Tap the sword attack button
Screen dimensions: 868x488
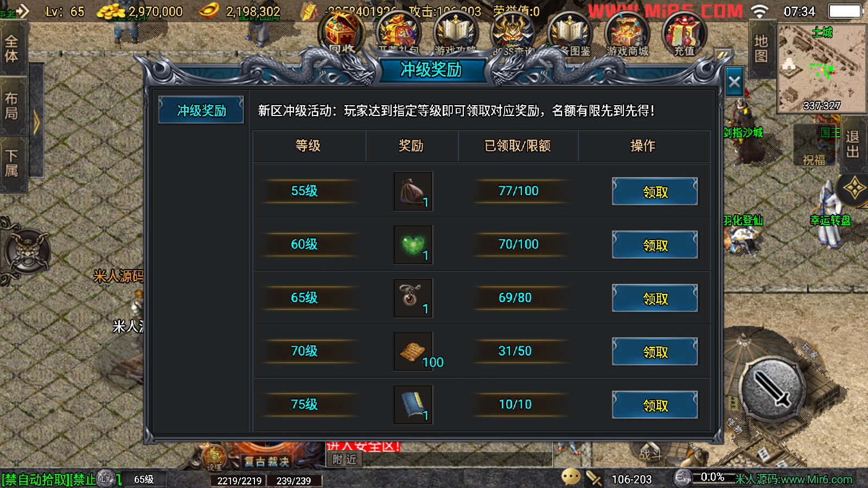[773, 388]
